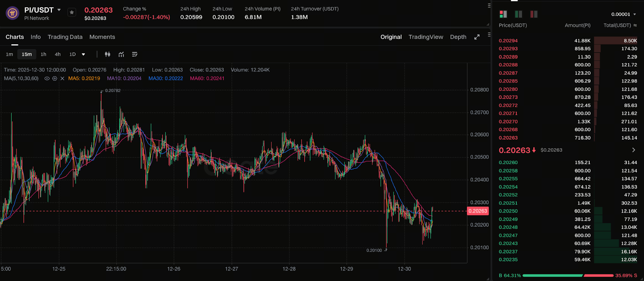This screenshot has height=281, width=644.
Task: Click the MA5: 0.20219 value
Action: click(84, 79)
